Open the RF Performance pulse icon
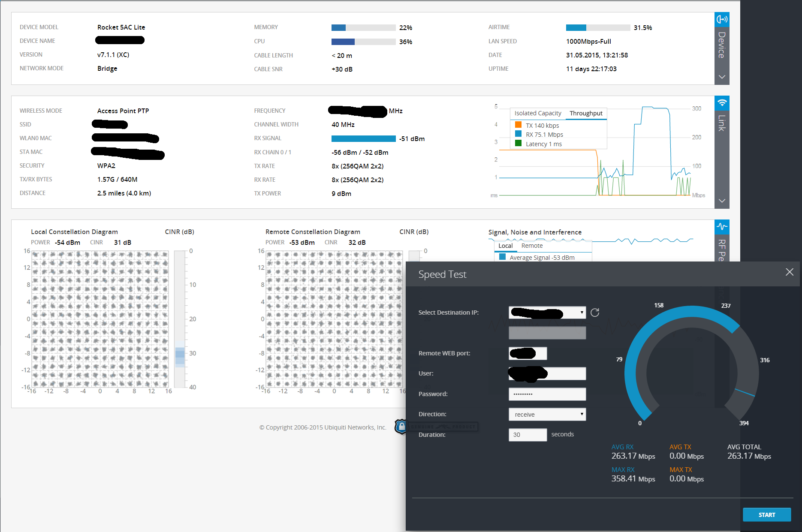The height and width of the screenshot is (532, 802). click(722, 227)
